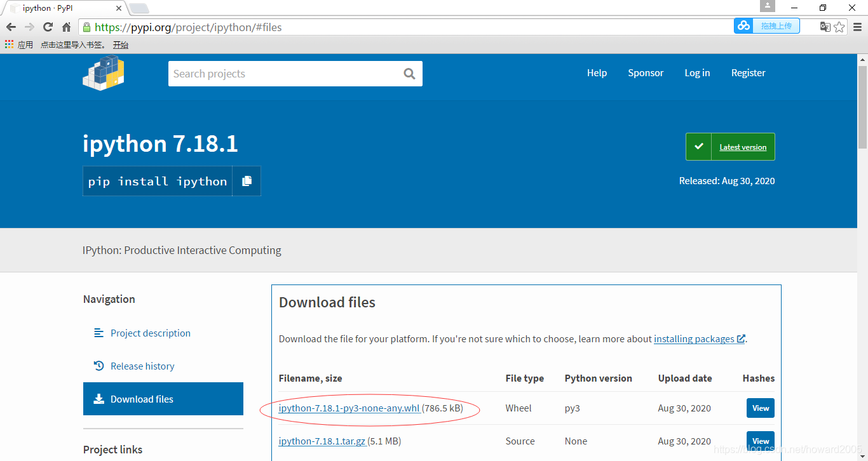Click the green padlock security icon
The width and height of the screenshot is (868, 461).
pos(87,27)
